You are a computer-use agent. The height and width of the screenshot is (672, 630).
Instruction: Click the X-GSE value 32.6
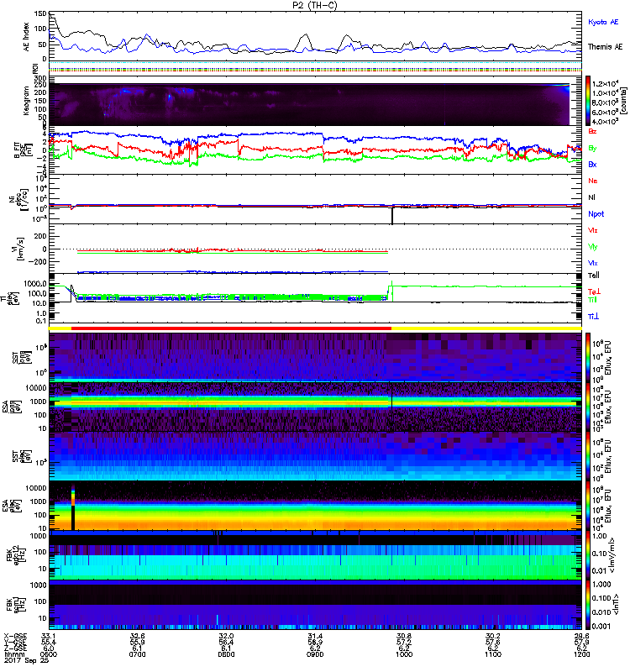pos(137,636)
